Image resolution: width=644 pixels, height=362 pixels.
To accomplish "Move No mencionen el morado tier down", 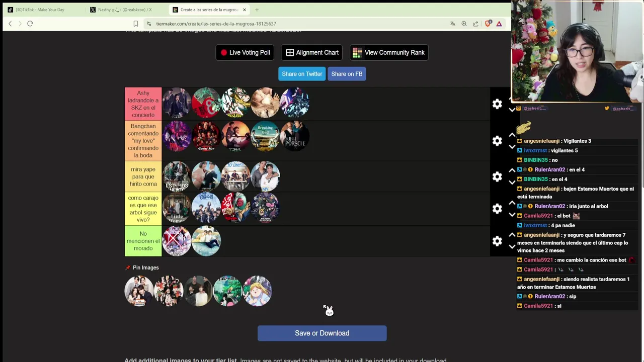I will [x=512, y=247].
